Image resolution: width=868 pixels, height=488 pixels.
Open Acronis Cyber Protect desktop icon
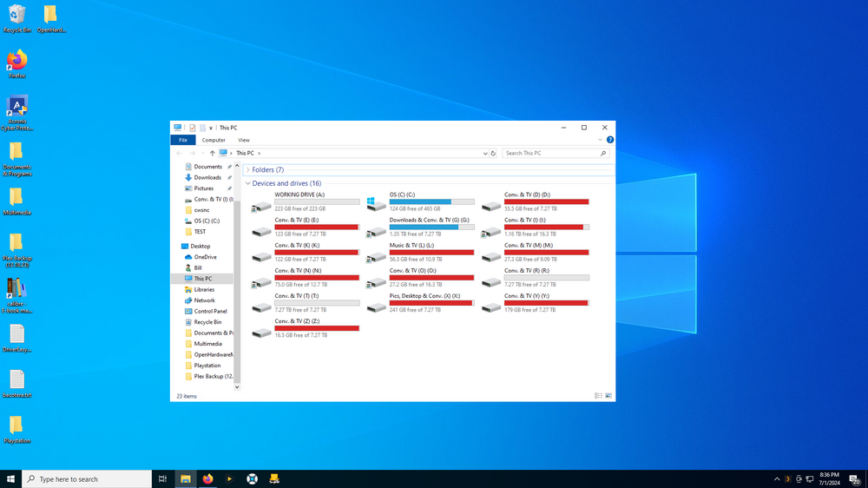17,113
